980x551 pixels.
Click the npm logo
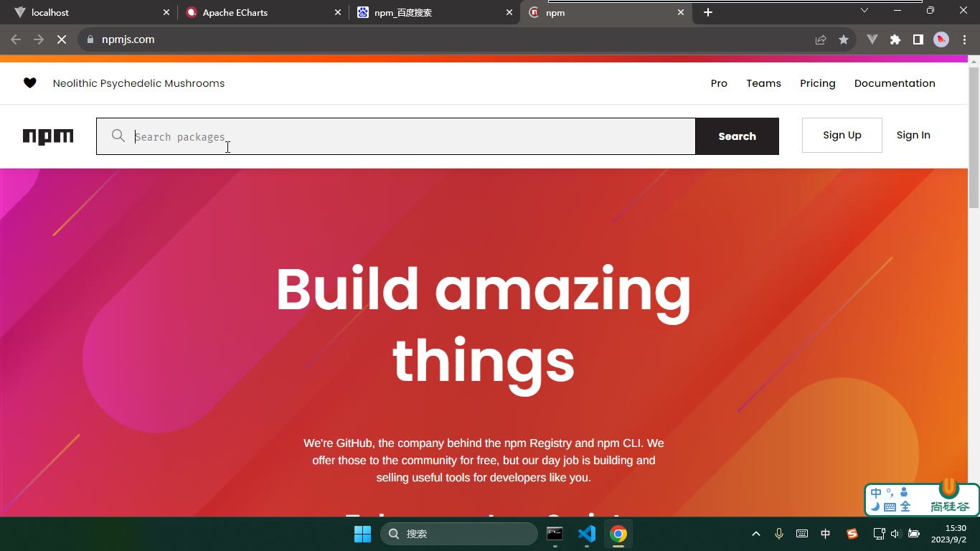point(48,136)
